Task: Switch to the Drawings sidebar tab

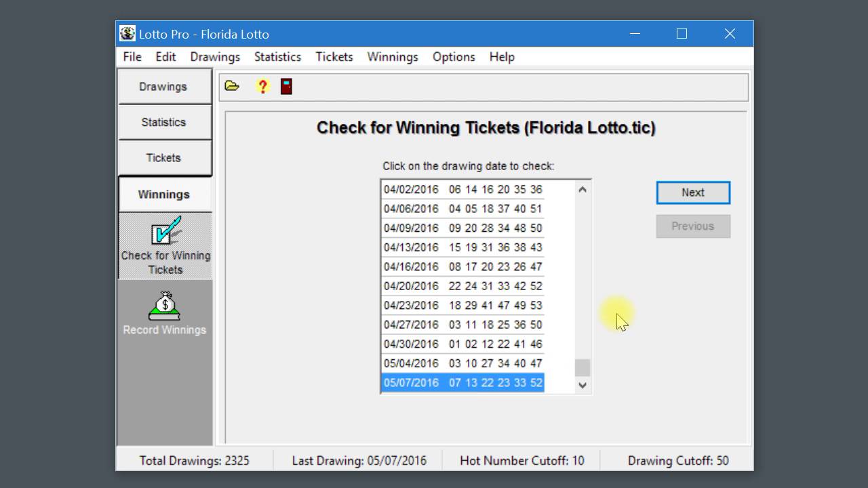Action: (163, 87)
